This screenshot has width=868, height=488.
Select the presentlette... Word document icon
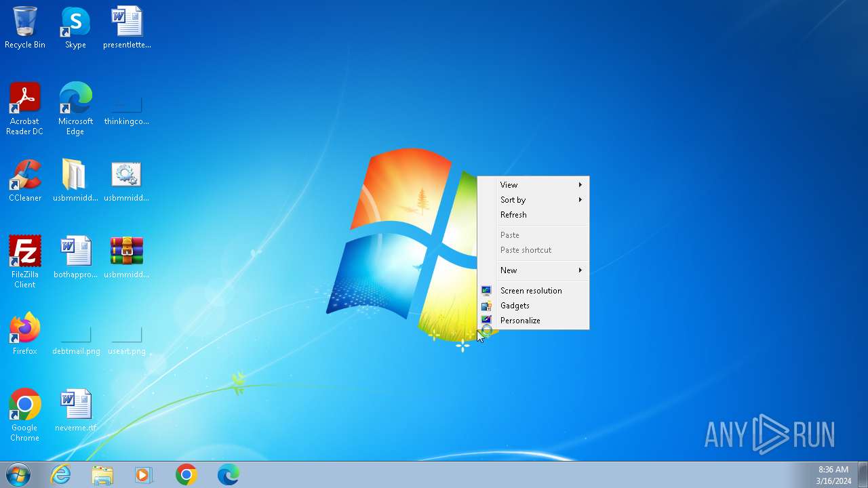(x=127, y=28)
